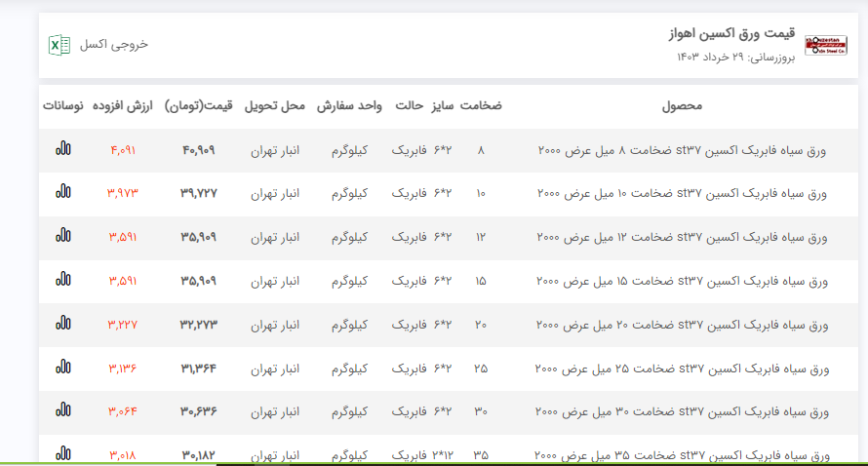Show price chart icon for 12 mm row
This screenshot has width=868, height=466.
[x=63, y=237]
